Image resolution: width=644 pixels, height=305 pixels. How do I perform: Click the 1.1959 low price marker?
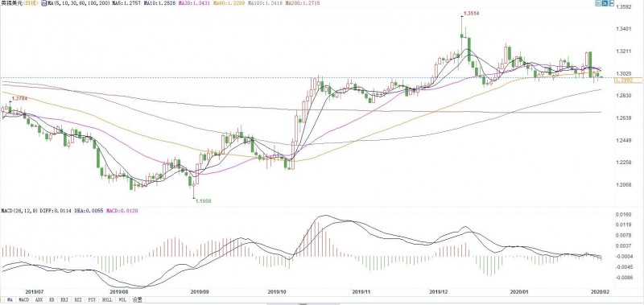tap(203, 200)
